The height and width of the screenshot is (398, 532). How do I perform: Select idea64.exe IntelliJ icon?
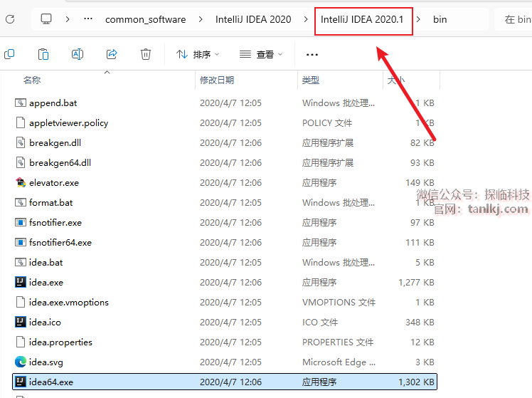(x=21, y=382)
